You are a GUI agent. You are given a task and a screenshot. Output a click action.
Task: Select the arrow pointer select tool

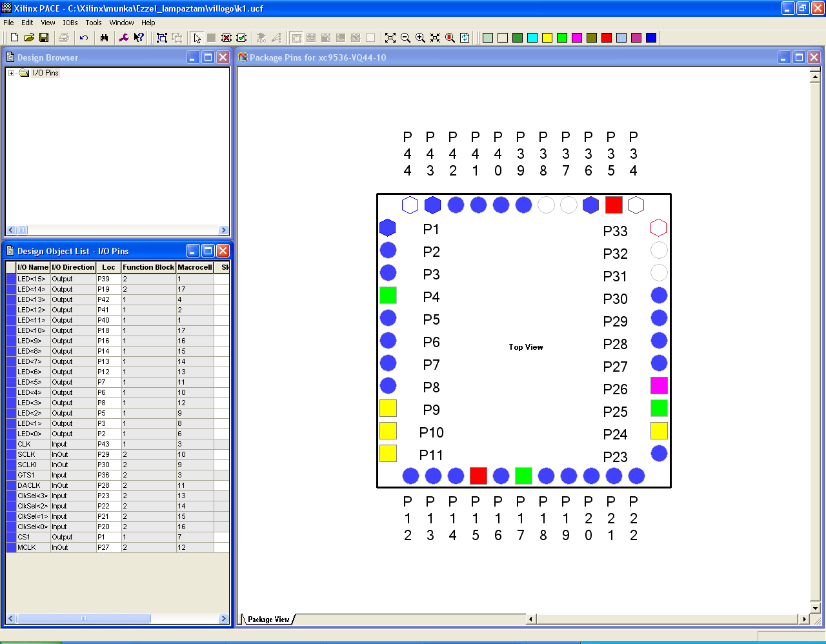[x=197, y=38]
